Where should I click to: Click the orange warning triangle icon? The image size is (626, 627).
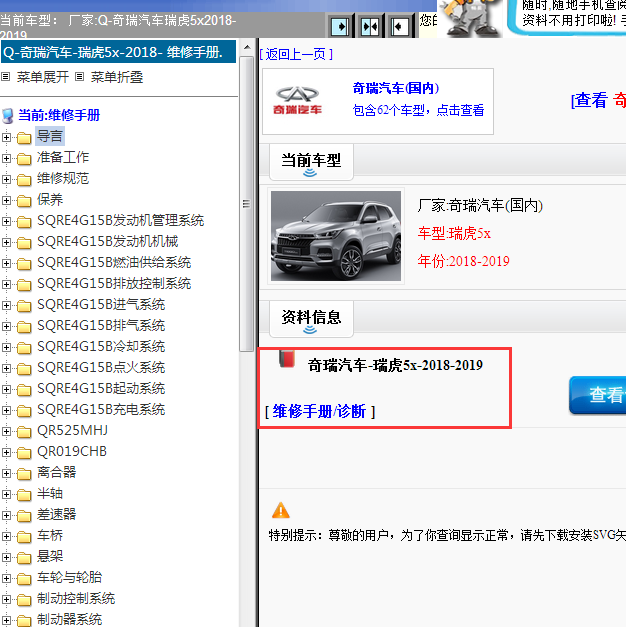(x=280, y=510)
